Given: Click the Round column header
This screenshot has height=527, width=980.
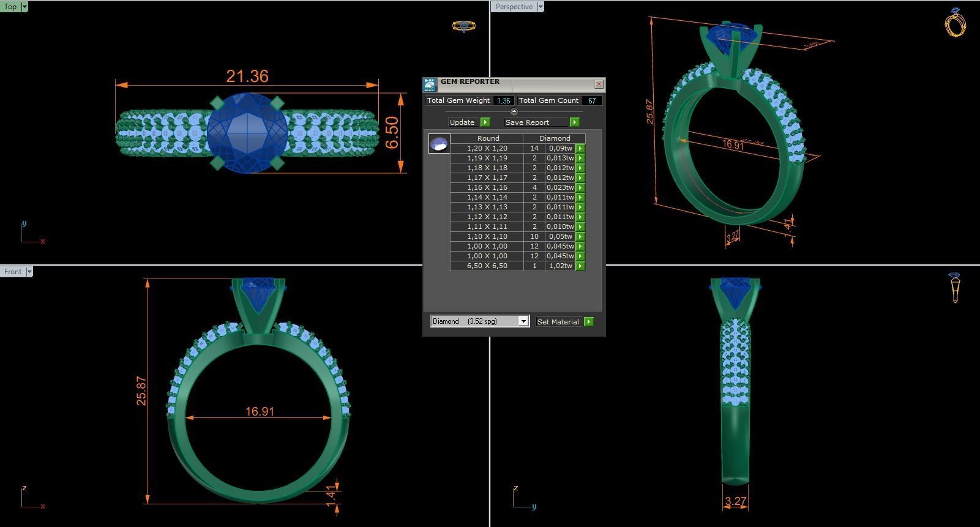Looking at the screenshot, I should click(488, 138).
